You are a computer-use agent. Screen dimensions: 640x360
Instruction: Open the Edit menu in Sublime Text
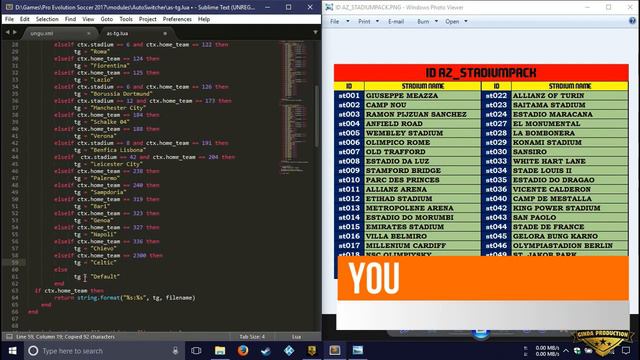tap(24, 19)
